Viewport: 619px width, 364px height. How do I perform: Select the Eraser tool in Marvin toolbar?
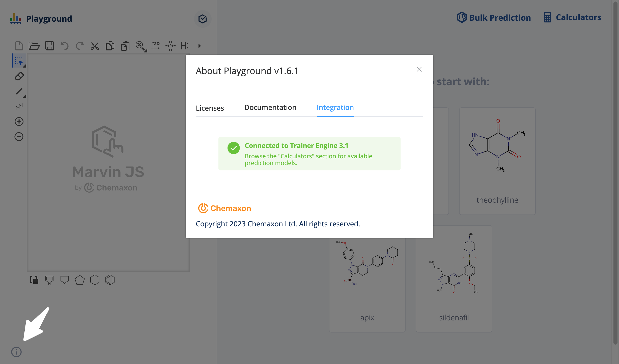tap(19, 76)
